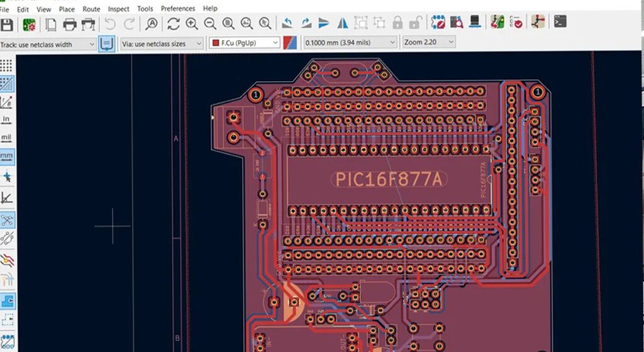Open the Footprint Editor

click(438, 22)
